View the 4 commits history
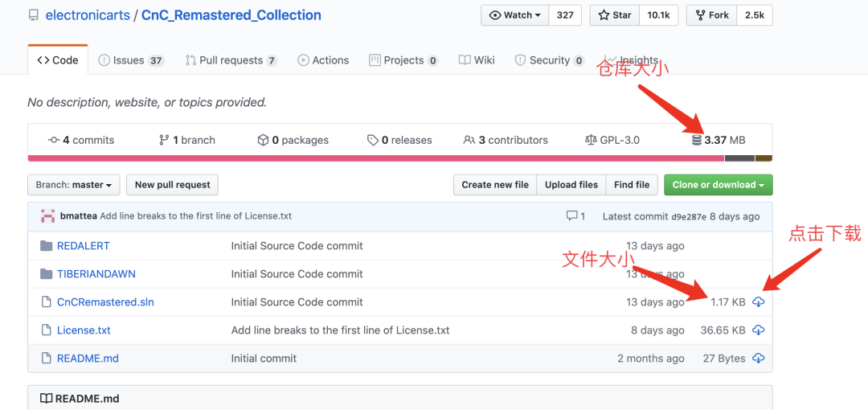Screen dimensions: 868x410 [x=81, y=140]
